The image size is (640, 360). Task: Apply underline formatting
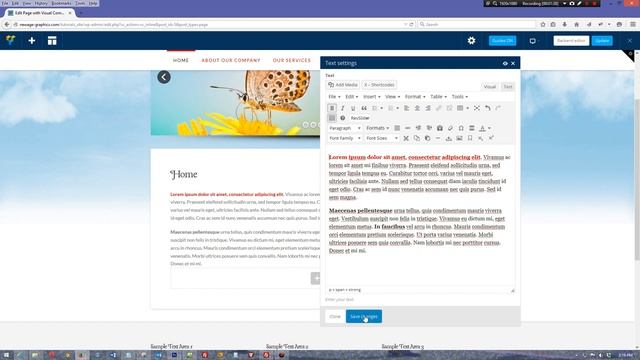pyautogui.click(x=353, y=108)
